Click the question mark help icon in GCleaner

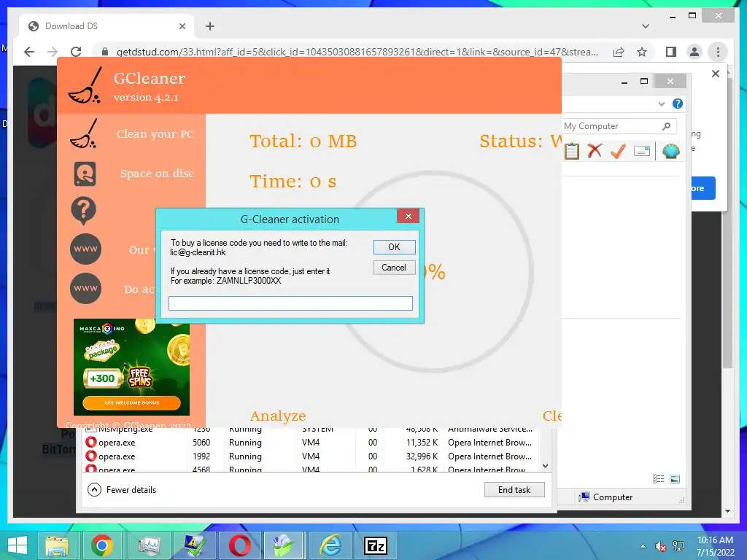(x=84, y=211)
